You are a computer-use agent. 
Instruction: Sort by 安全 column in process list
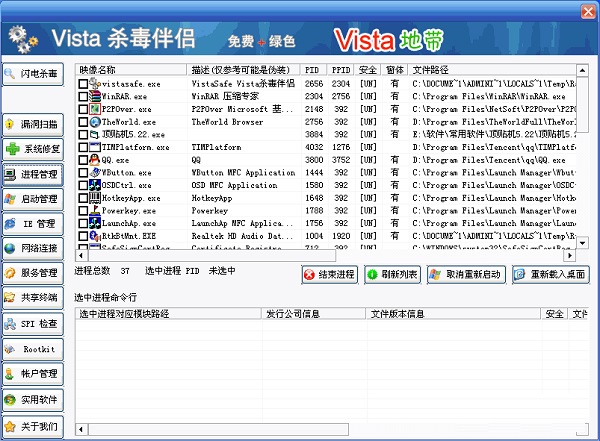(367, 70)
